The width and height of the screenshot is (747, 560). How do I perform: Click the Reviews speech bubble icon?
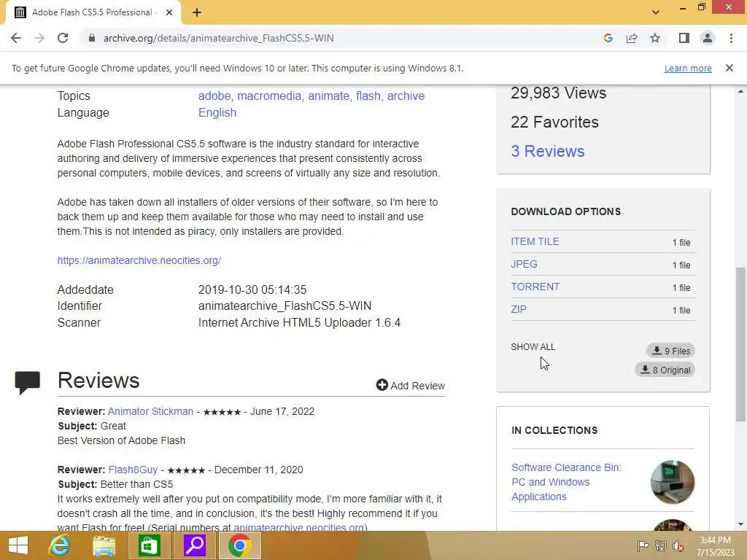(x=27, y=382)
